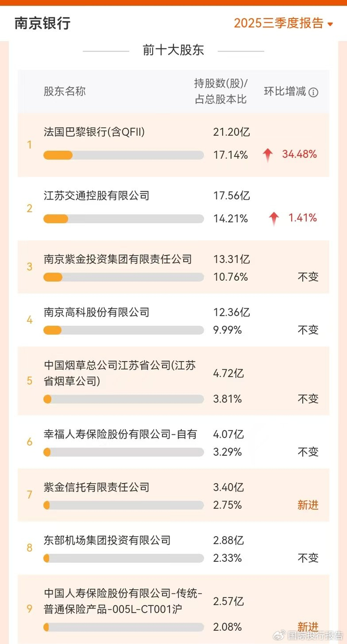
Task: Click the 17.14% share progress bar
Action: (123, 155)
